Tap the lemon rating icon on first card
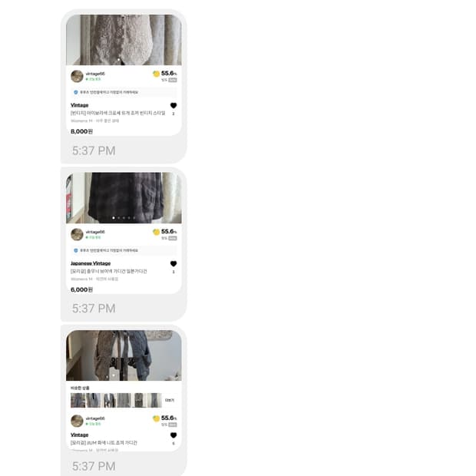Image resolution: width=476 pixels, height=476 pixels. click(x=156, y=74)
